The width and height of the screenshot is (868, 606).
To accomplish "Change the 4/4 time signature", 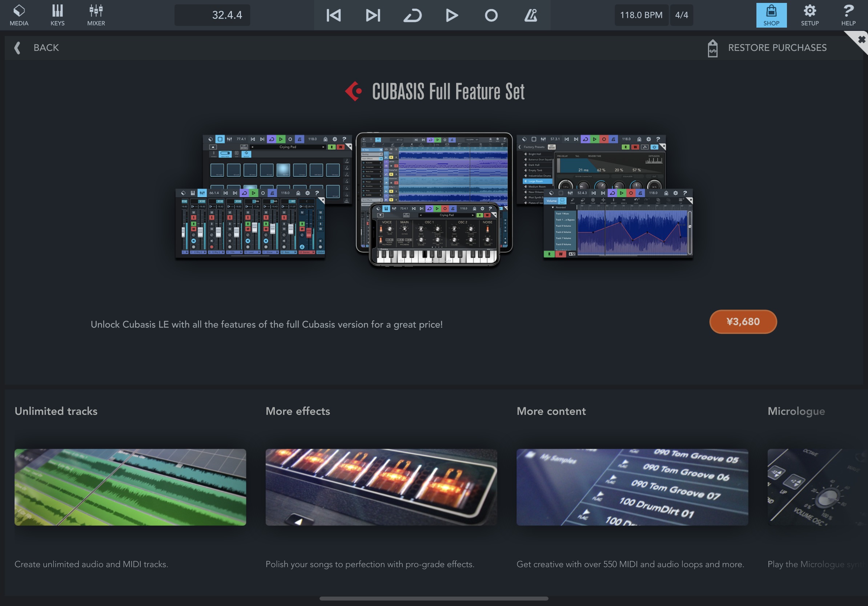I will (x=682, y=15).
